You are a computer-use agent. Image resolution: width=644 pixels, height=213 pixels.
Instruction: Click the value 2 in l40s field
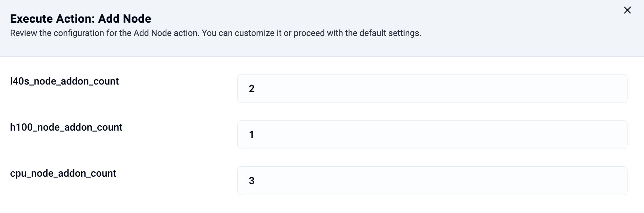click(252, 89)
